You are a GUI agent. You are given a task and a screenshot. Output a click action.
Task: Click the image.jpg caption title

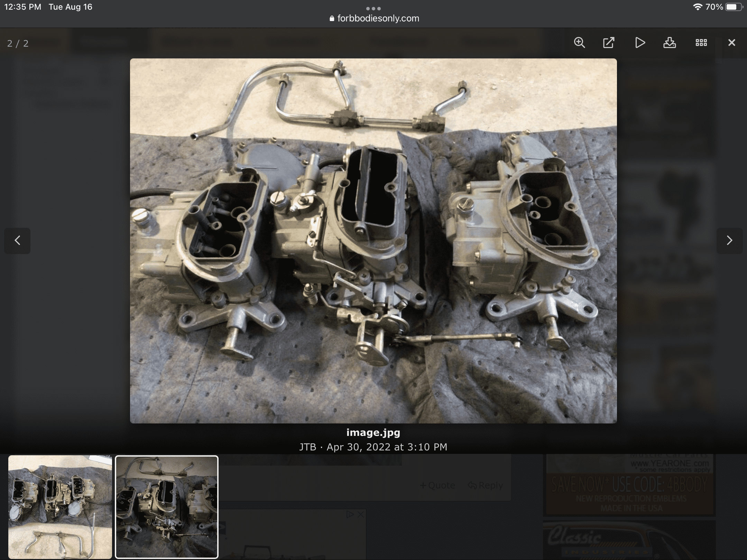(373, 432)
